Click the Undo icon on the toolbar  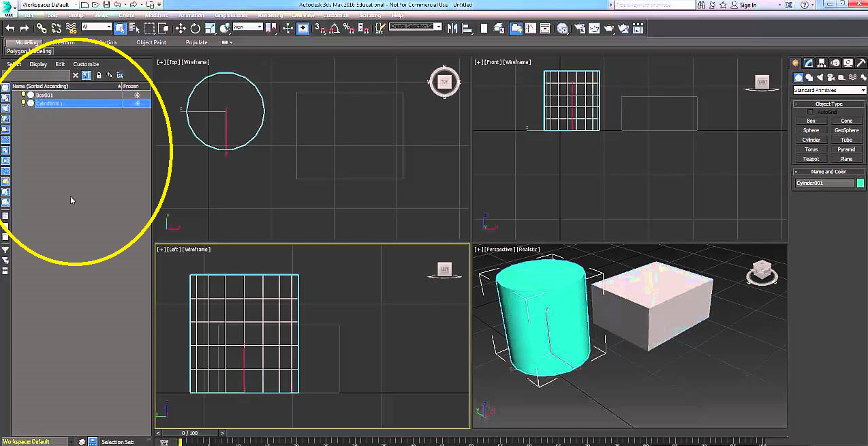click(x=9, y=28)
